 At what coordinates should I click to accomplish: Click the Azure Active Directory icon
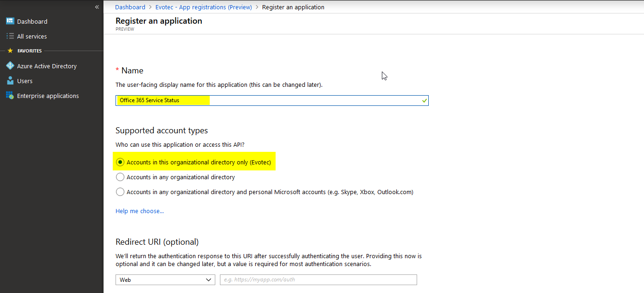click(10, 66)
